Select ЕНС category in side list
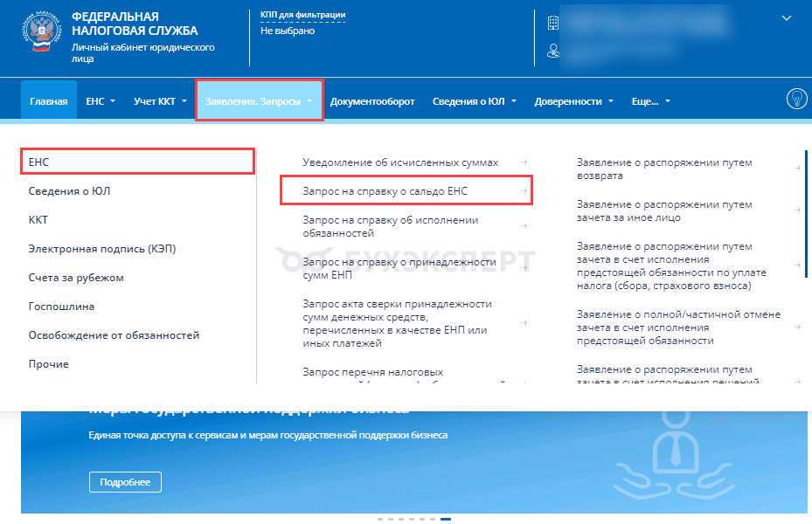The image size is (812, 524). [x=137, y=162]
